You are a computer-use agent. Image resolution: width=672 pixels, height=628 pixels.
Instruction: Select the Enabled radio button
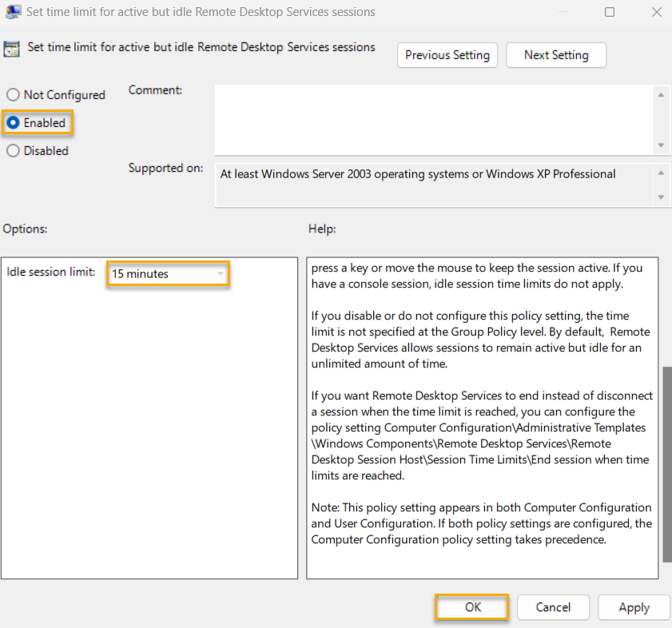click(x=12, y=122)
